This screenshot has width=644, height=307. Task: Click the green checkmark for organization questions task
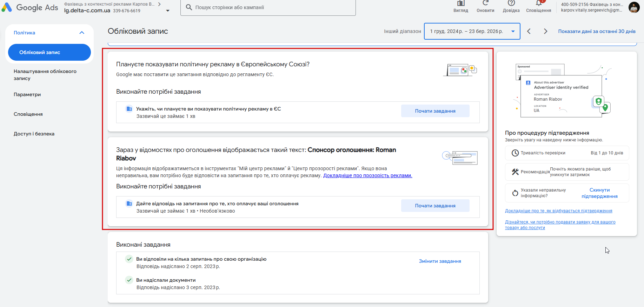(129, 259)
